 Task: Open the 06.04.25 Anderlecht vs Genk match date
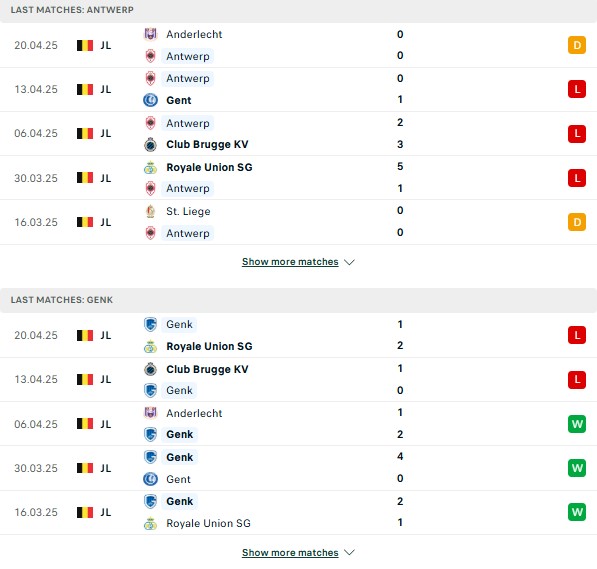tap(36, 424)
